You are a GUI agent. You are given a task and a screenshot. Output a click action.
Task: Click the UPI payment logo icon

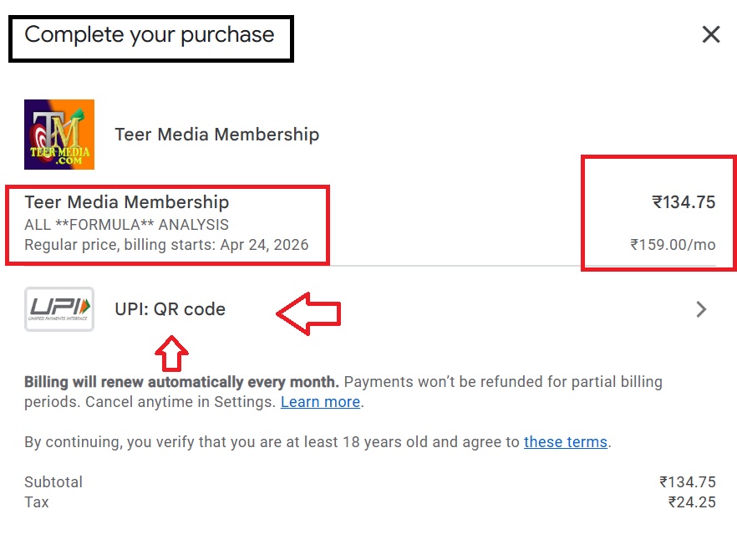click(x=59, y=309)
